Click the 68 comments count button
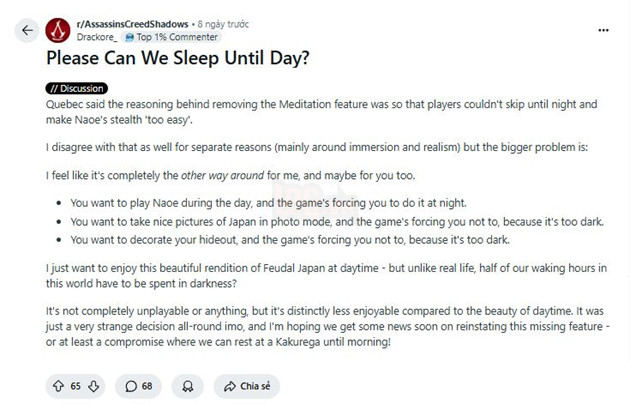Screen dimensions: 630x404 pyautogui.click(x=146, y=386)
